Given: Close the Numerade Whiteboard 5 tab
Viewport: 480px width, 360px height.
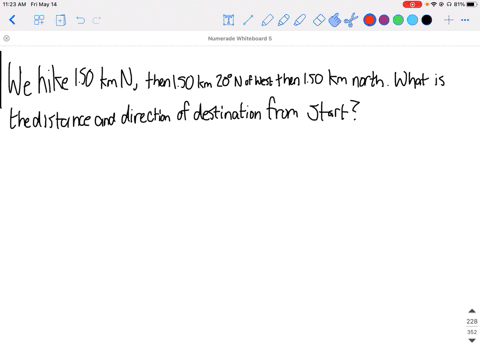Looking at the screenshot, I should pos(6,38).
